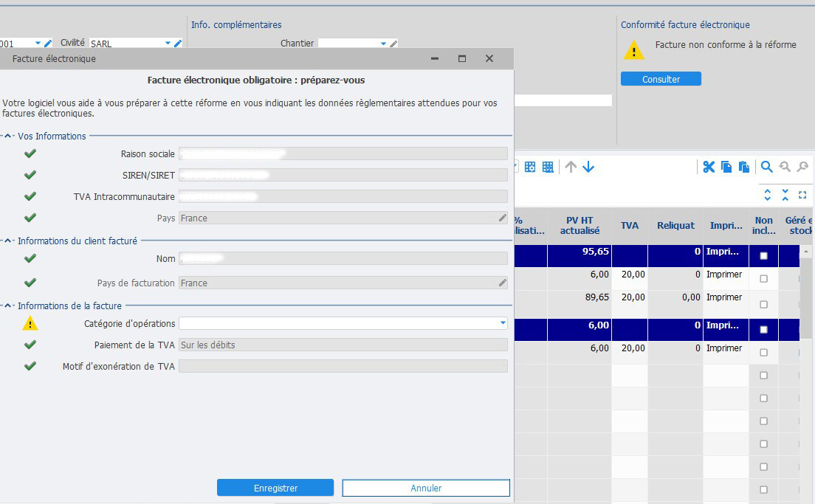Click fullscreen icon above the table

tap(802, 195)
